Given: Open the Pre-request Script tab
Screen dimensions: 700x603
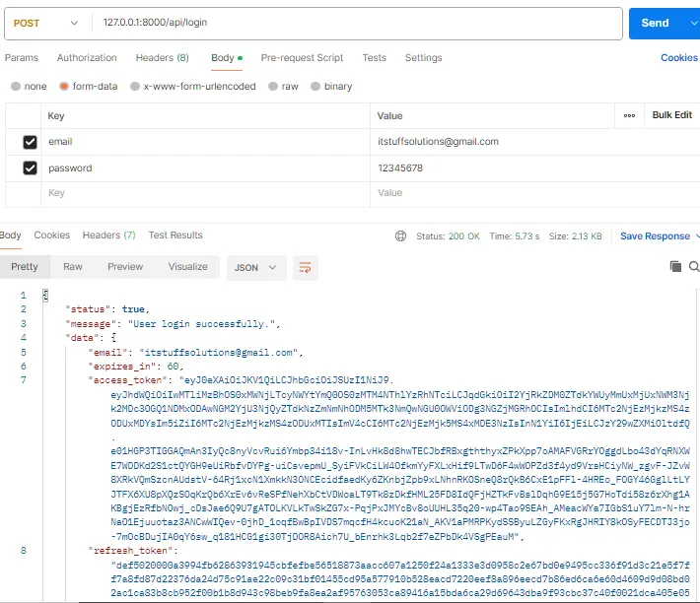Looking at the screenshot, I should pyautogui.click(x=302, y=57).
